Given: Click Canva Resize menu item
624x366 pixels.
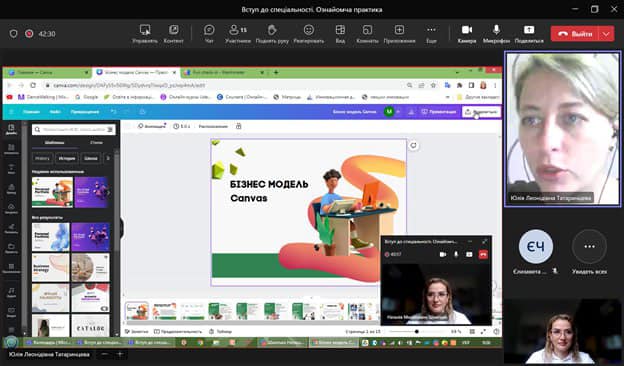Looking at the screenshot, I should (x=84, y=112).
